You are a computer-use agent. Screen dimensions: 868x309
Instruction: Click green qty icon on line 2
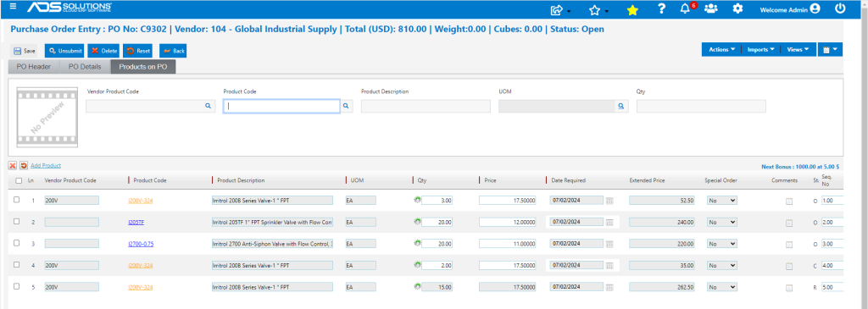click(417, 221)
